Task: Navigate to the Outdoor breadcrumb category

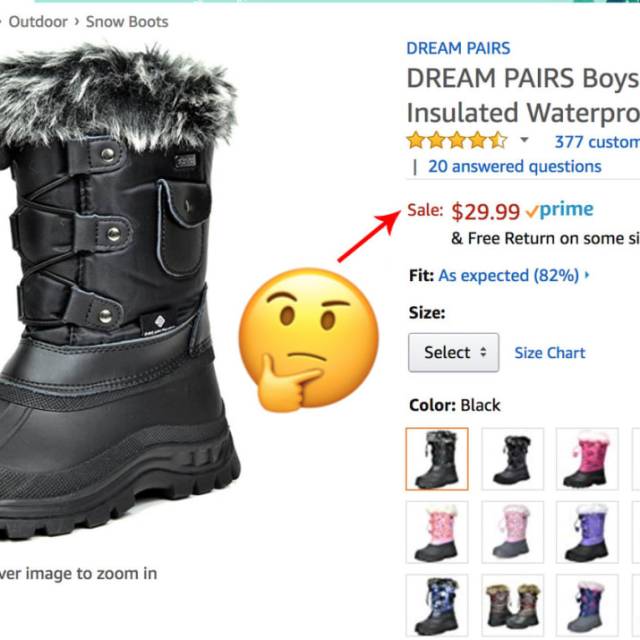Action: coord(38,21)
